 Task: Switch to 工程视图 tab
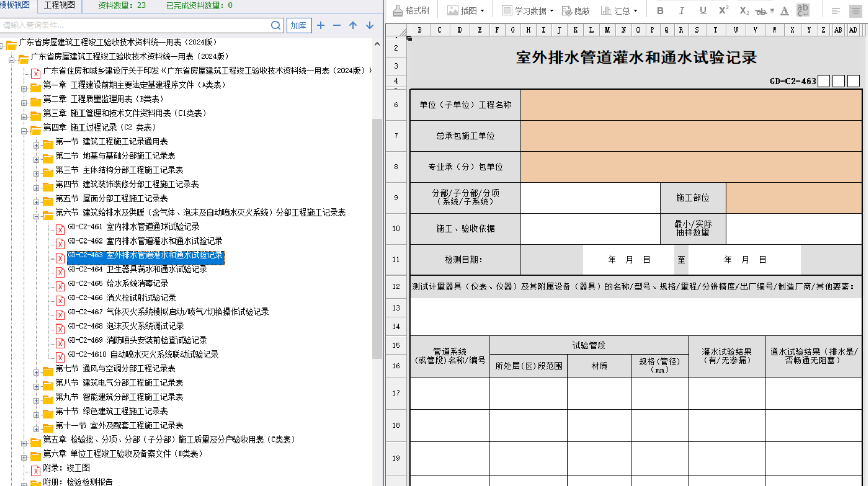point(59,5)
